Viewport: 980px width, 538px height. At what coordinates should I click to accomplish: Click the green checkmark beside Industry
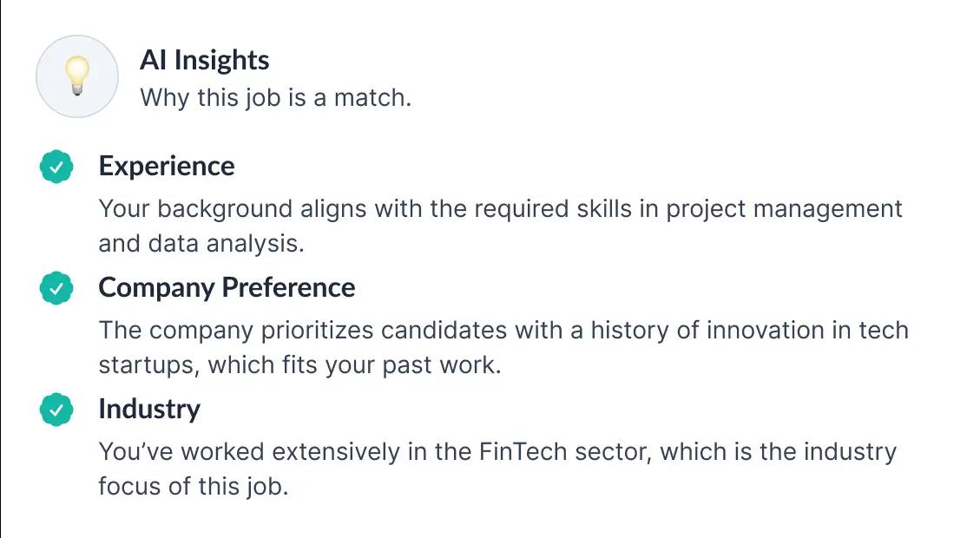[x=56, y=410]
